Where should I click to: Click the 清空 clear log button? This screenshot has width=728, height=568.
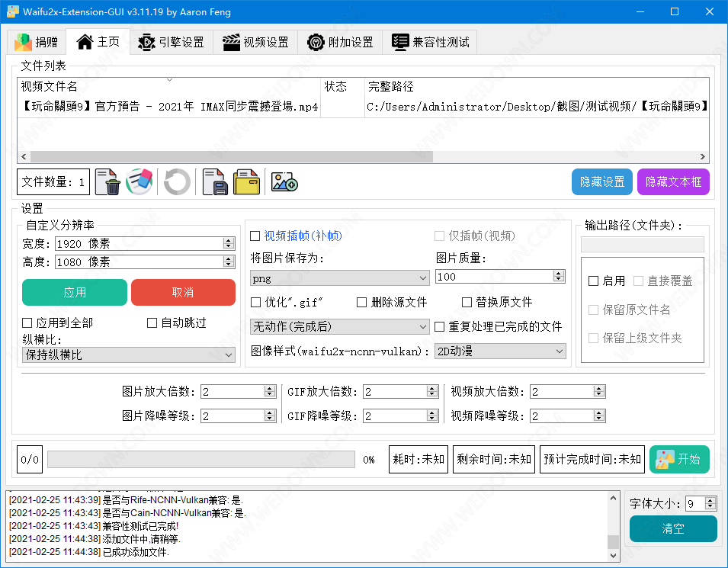point(673,528)
